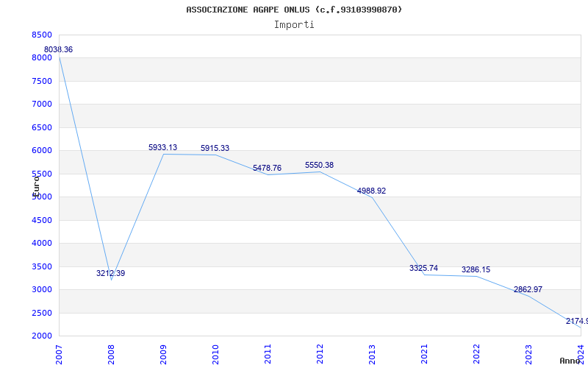Click the x-axis year 2010
This screenshot has height=368, width=588.
pyautogui.click(x=215, y=355)
